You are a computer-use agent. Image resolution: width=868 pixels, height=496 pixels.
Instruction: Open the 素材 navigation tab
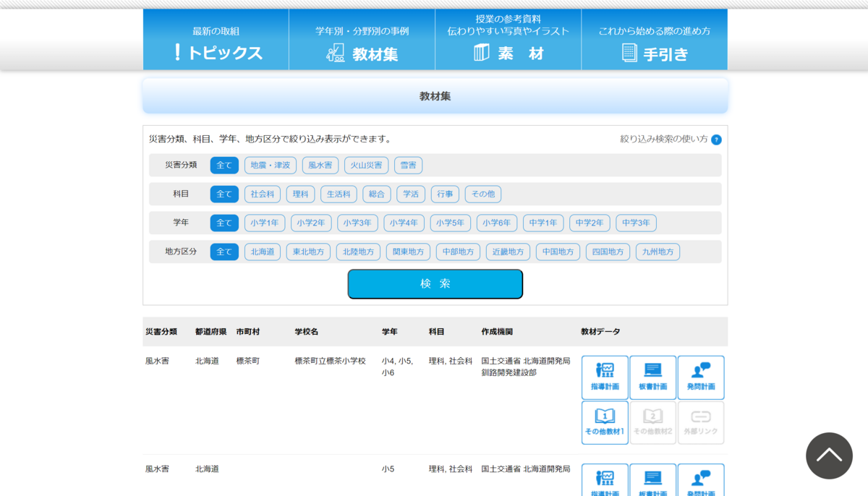point(508,40)
